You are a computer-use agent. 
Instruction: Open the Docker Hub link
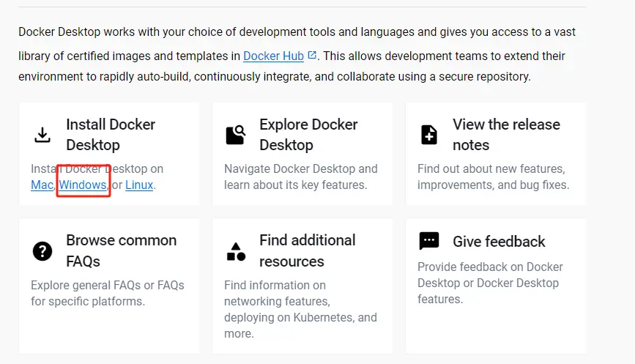273,56
